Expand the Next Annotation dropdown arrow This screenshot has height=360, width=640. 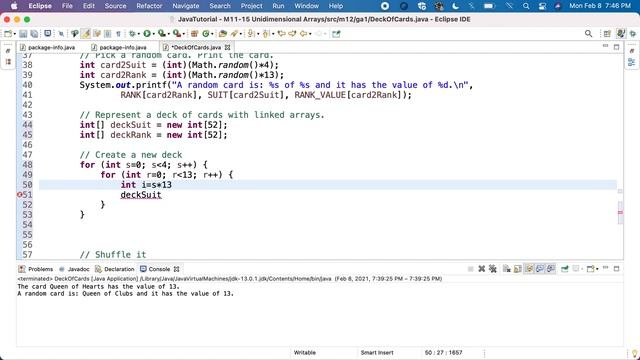click(258, 34)
